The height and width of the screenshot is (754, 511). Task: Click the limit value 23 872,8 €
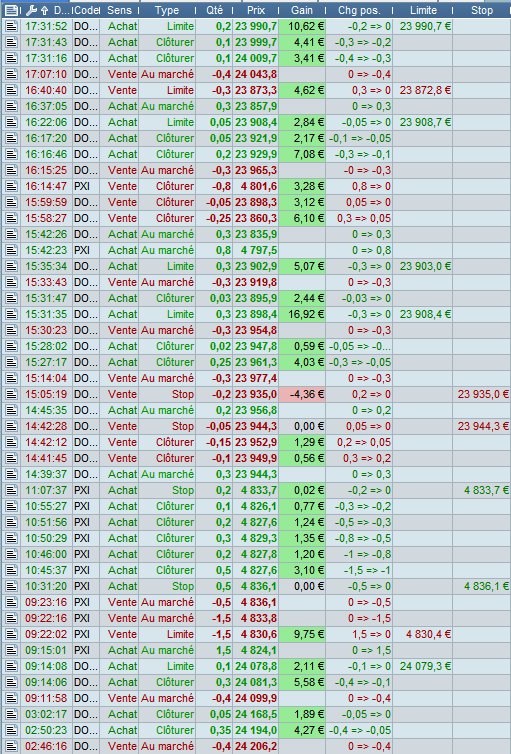(425, 90)
